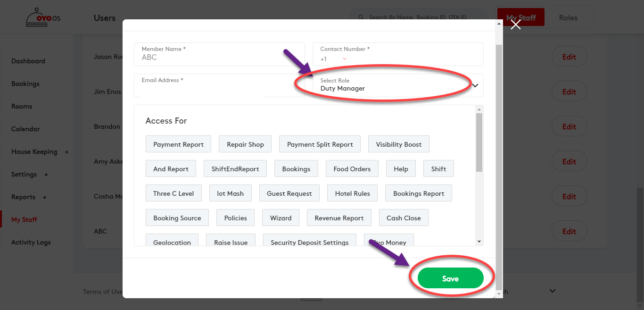Expand House Keeping plus icon
Screen dimensions: 644x310
pos(66,152)
